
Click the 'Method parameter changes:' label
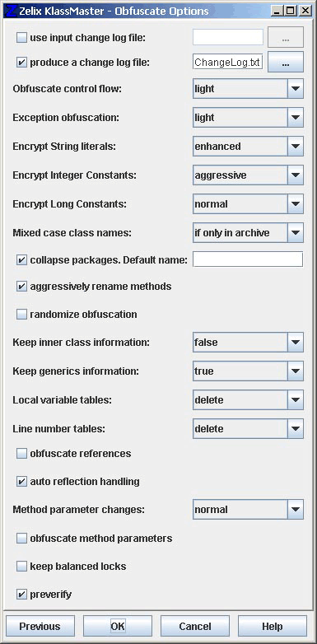(79, 509)
